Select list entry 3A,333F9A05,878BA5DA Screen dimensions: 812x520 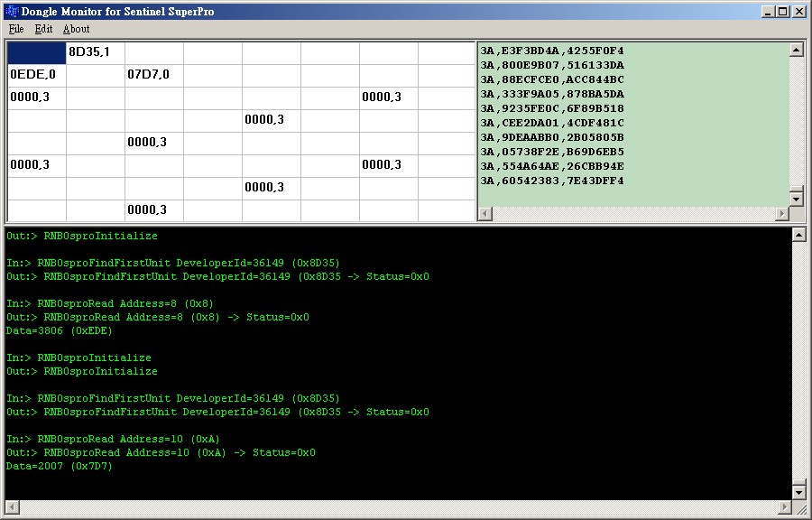552,94
